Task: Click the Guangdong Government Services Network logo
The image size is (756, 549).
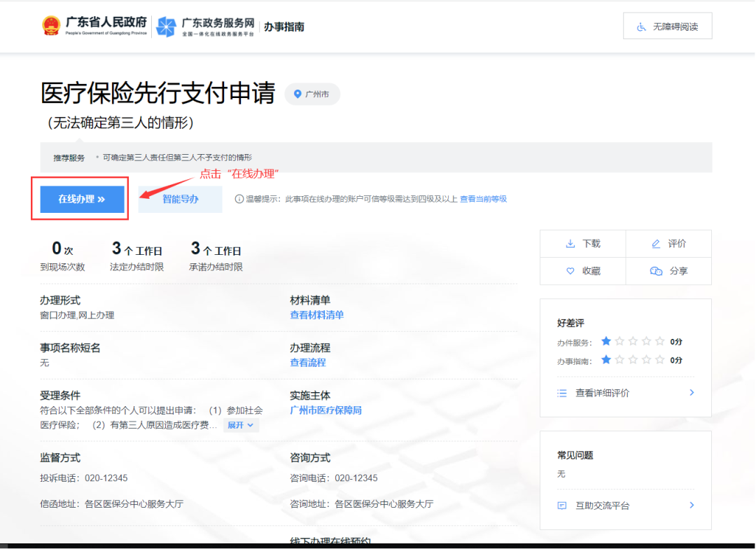Action: coord(167,27)
